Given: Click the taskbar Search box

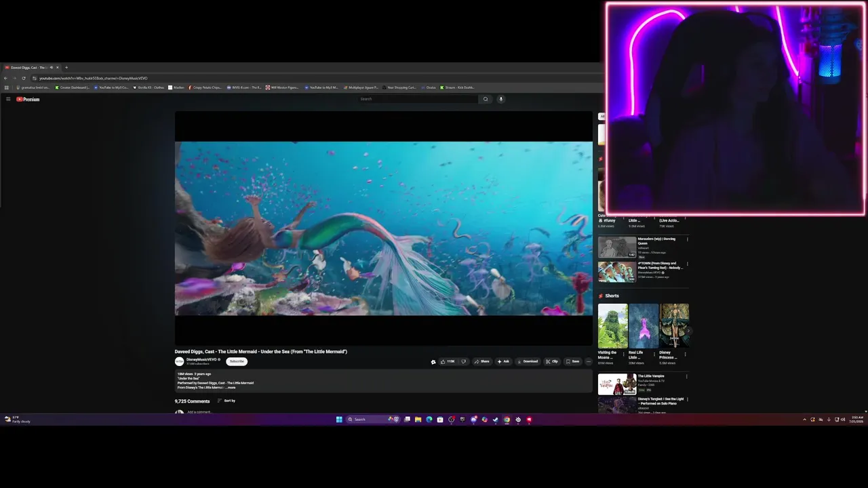Looking at the screenshot, I should pos(373,420).
